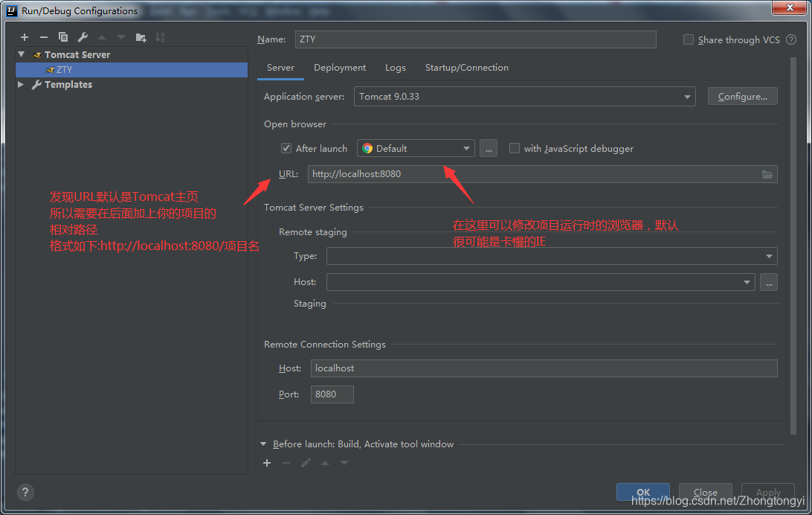Enable Share through VCS checkbox

(689, 39)
